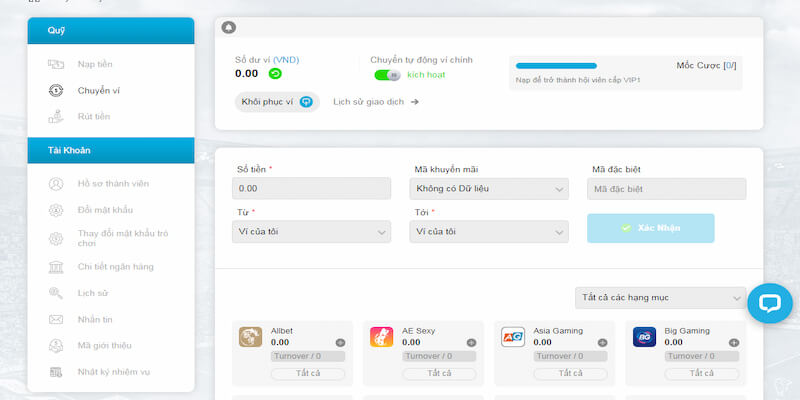Open the Tới wallet dropdown
This screenshot has height=400, width=800.
tap(489, 231)
